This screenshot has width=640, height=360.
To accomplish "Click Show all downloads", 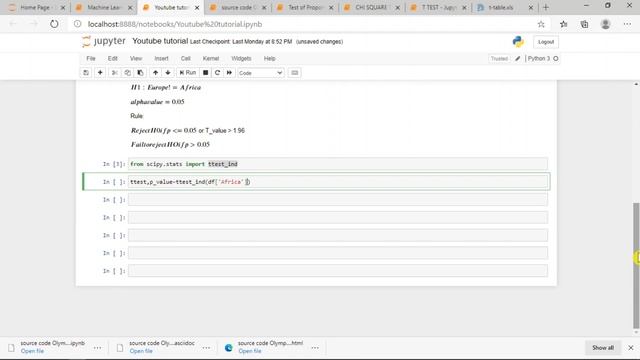I will point(603,348).
